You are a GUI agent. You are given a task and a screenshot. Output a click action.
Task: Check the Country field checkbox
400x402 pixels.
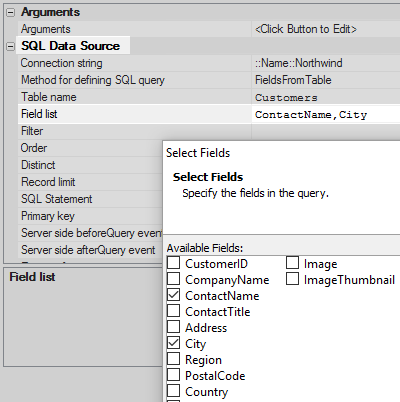coord(173,391)
